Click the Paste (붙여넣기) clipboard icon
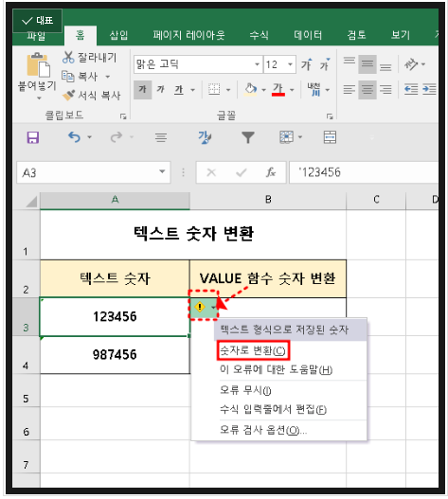Screen dimensions: 448x499 [x=38, y=65]
